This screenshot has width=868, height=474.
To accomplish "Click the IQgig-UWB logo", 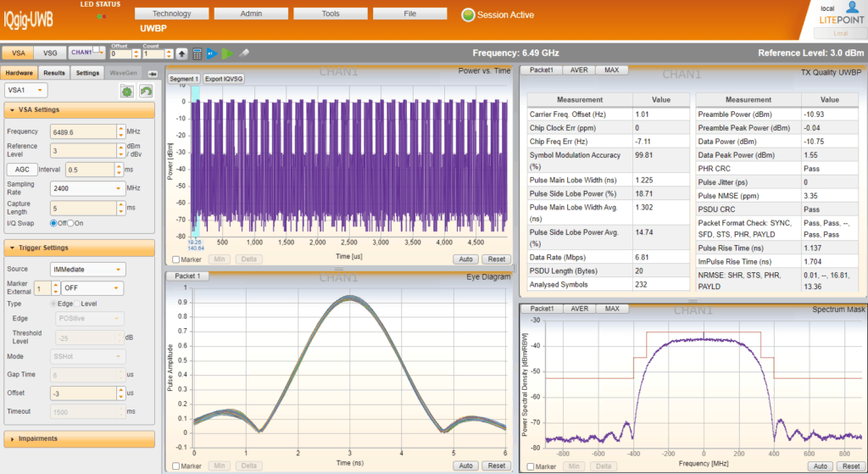I will click(28, 20).
